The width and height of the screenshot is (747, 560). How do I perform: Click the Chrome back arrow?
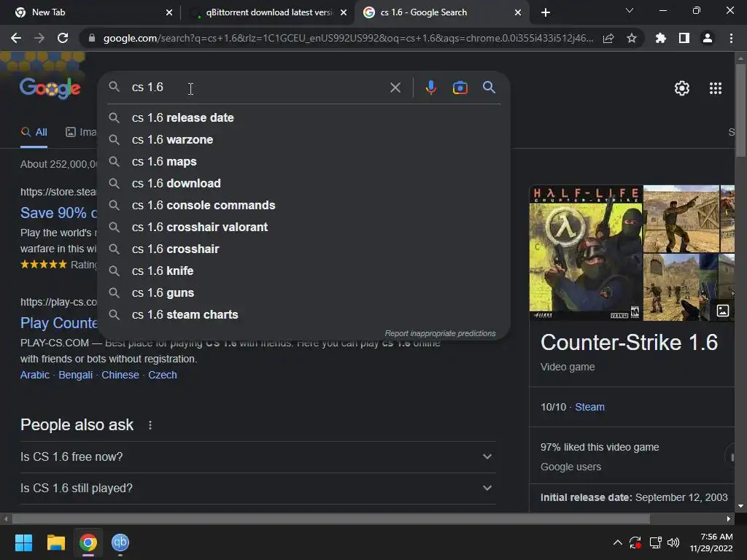16,38
